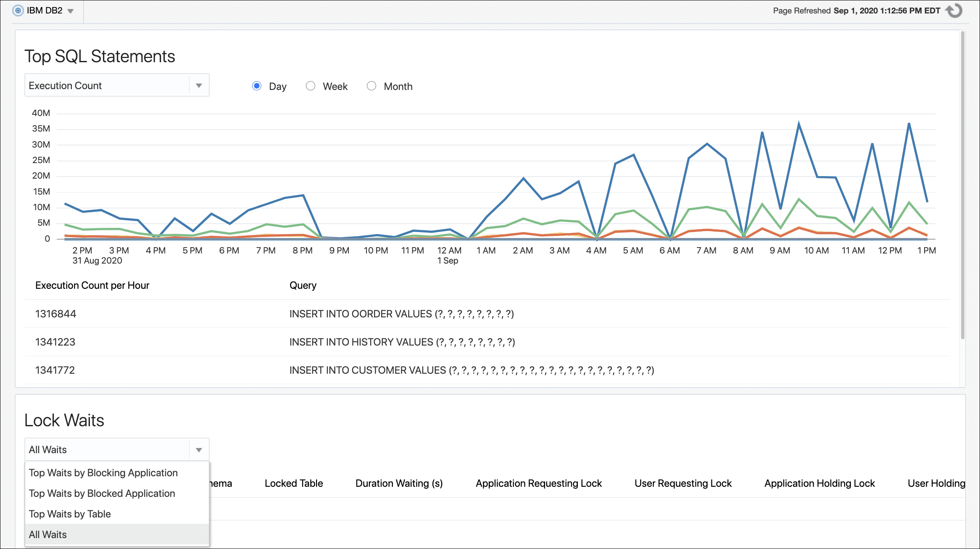Screen dimensions: 980x549
Task: Click the Application Holding Lock column header
Action: point(819,483)
